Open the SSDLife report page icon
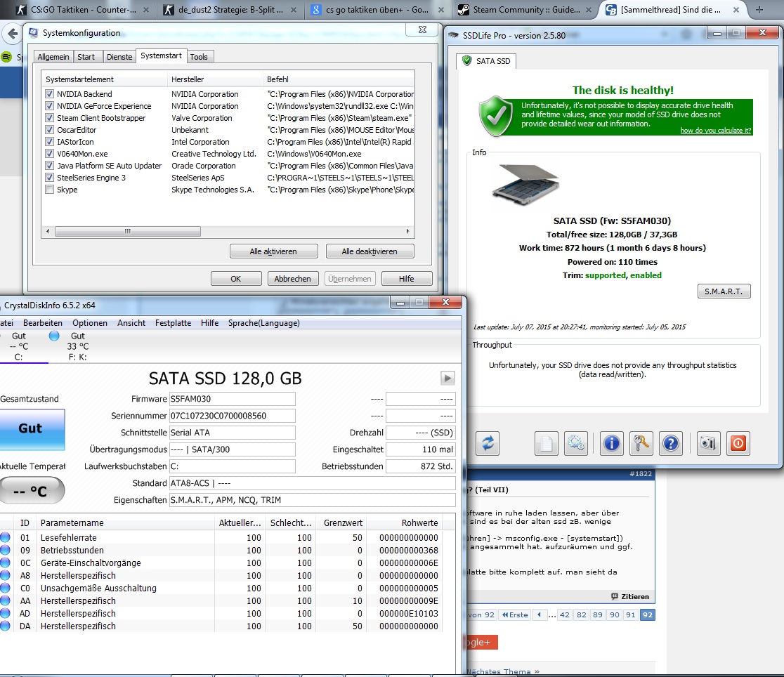Viewport: 784px width, 677px height. pyautogui.click(x=546, y=444)
